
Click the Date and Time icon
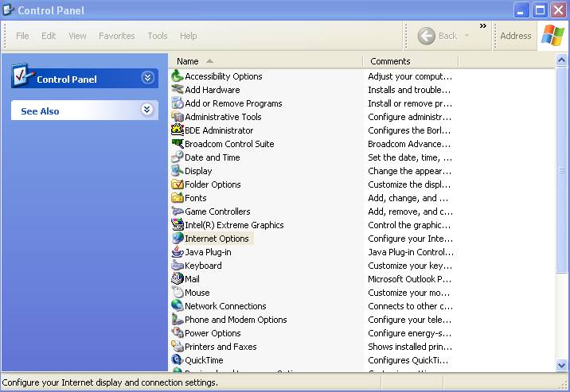tap(177, 157)
